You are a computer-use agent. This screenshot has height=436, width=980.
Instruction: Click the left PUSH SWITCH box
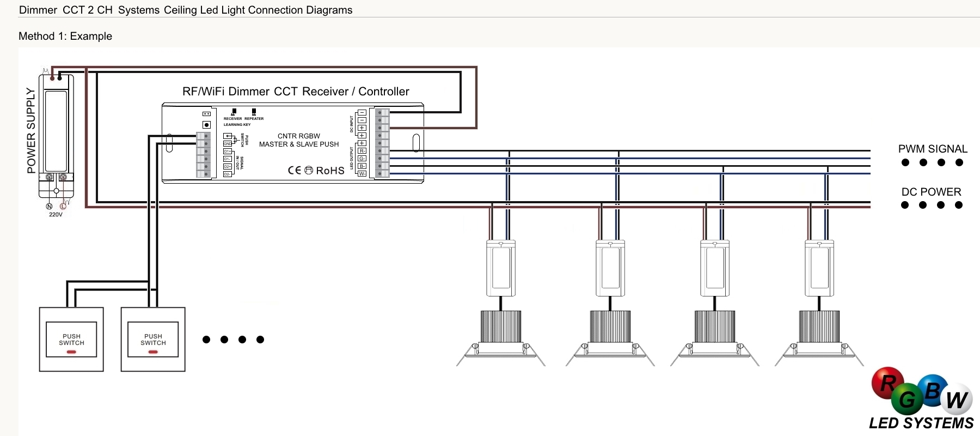click(x=71, y=340)
